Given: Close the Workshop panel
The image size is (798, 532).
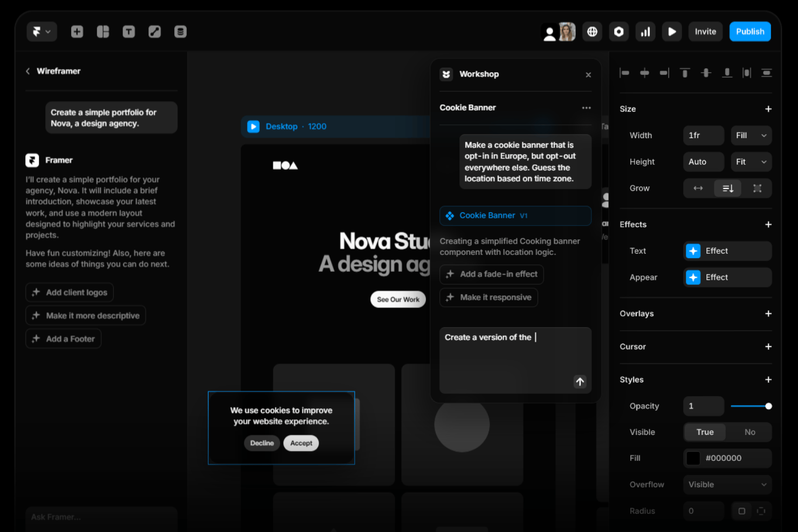Looking at the screenshot, I should point(588,75).
